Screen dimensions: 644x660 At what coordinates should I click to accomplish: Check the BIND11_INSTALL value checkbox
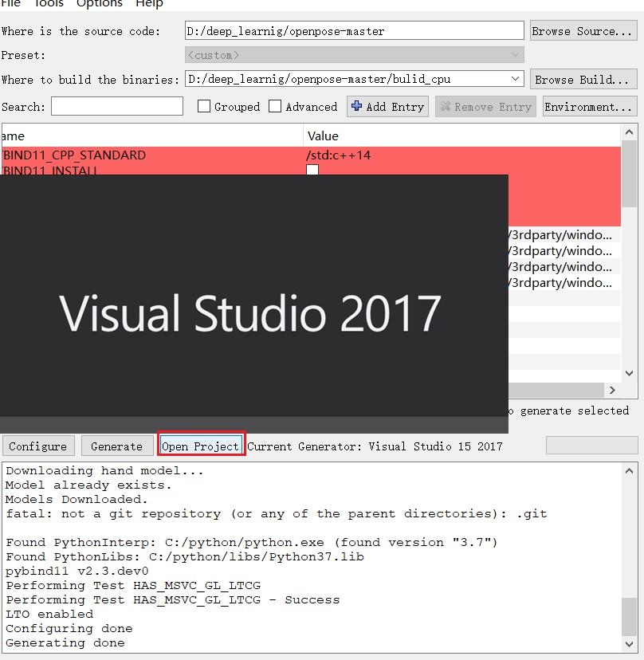point(312,170)
